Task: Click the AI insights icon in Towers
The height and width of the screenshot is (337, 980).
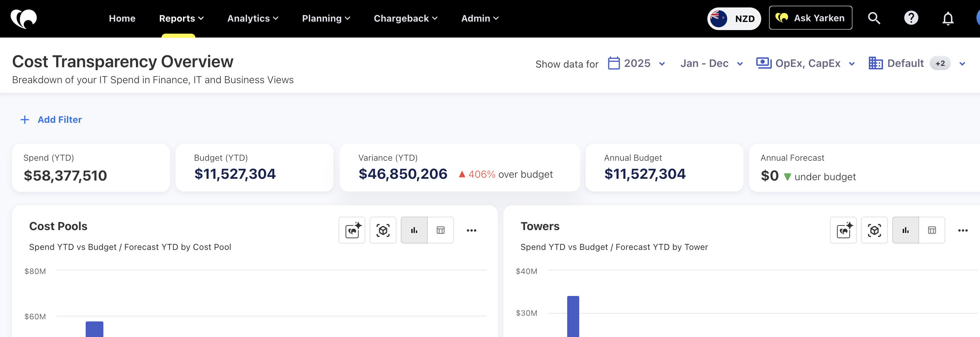Action: tap(843, 230)
